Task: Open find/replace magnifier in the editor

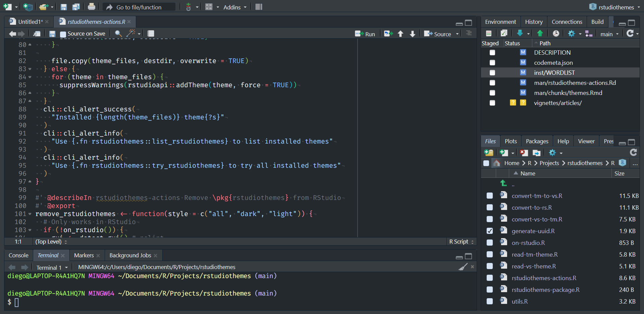Action: 118,34
